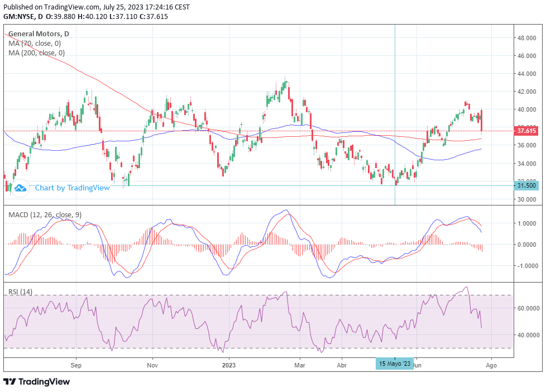Click the TradingView cloud logo icon

coord(20,188)
